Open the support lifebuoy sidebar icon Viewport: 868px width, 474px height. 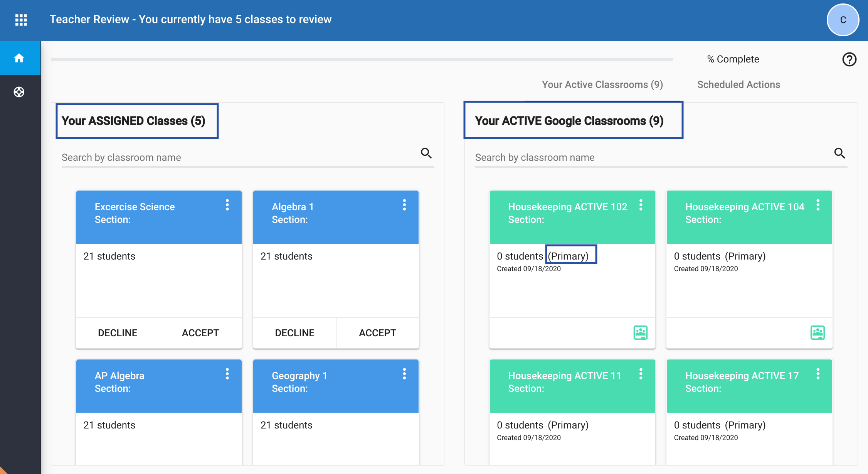click(x=19, y=92)
